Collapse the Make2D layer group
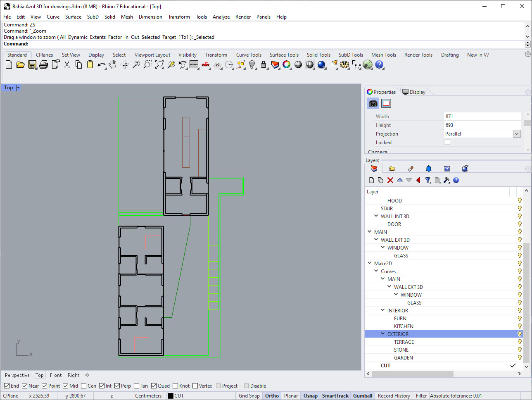The height and width of the screenshot is (400, 532). pos(370,263)
